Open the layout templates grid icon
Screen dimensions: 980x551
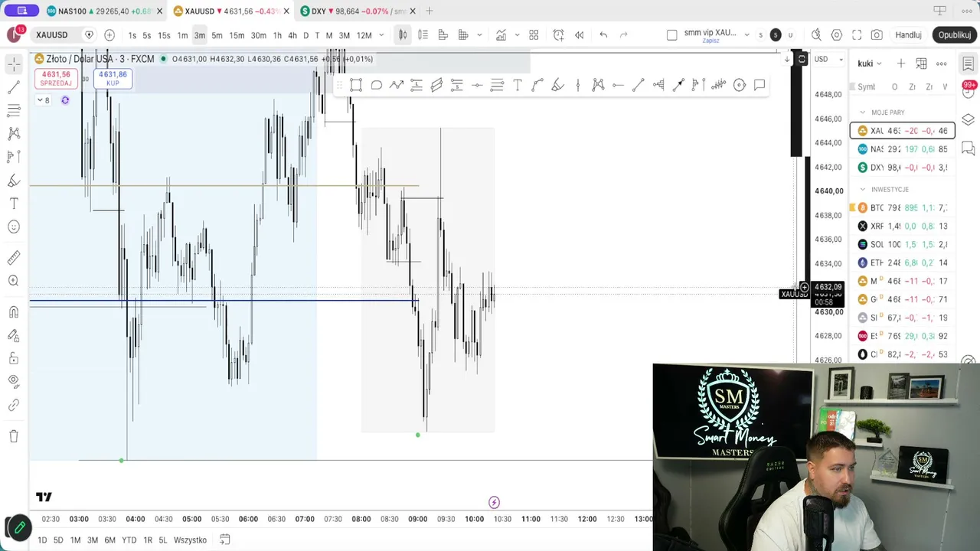(534, 35)
